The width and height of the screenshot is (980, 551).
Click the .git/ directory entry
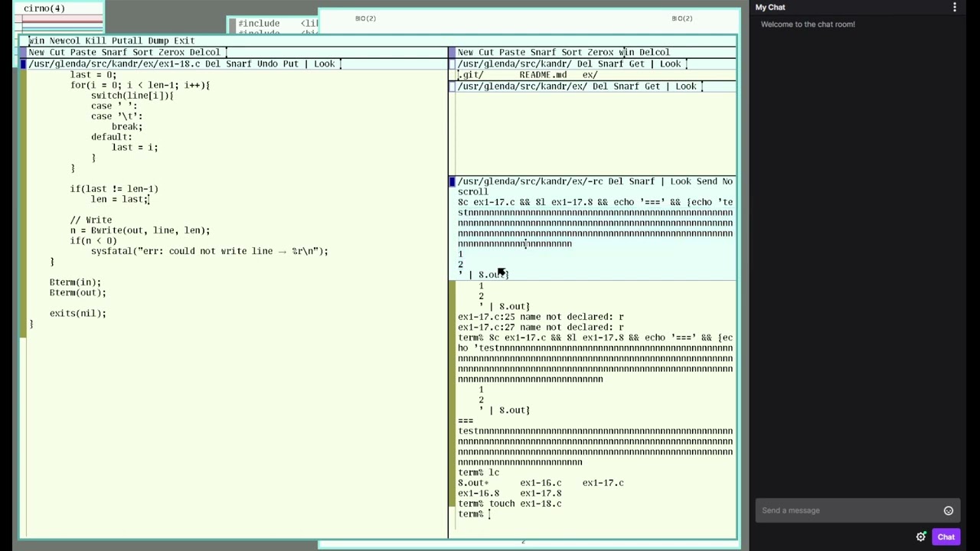(x=471, y=75)
